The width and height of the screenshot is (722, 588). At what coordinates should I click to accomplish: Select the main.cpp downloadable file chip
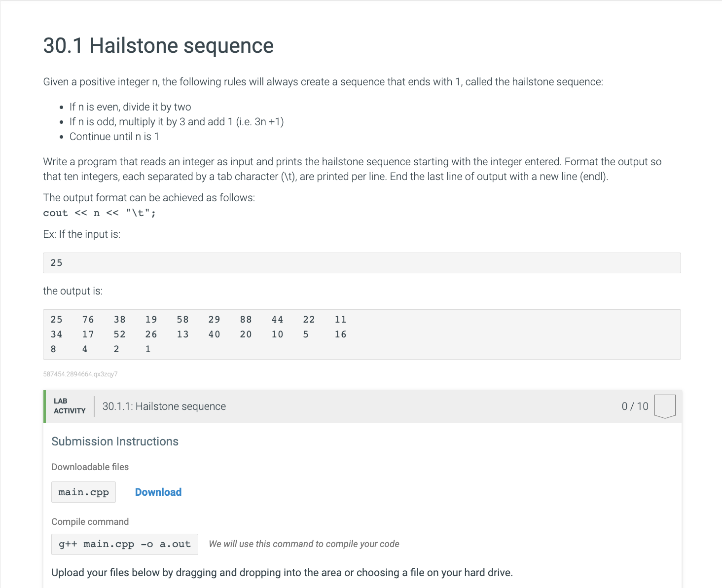[x=83, y=492]
